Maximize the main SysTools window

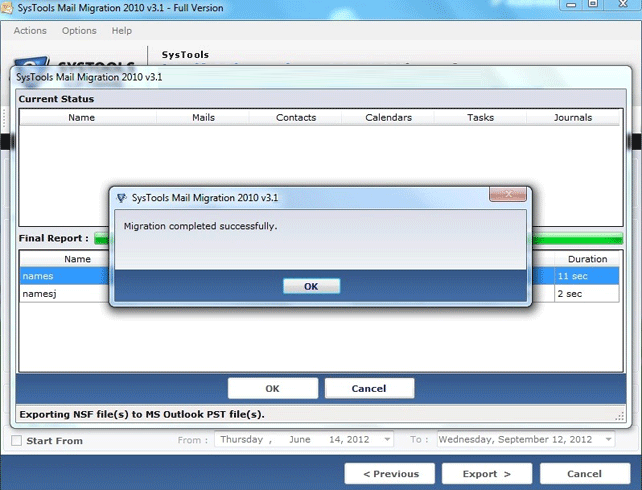[593, 4]
